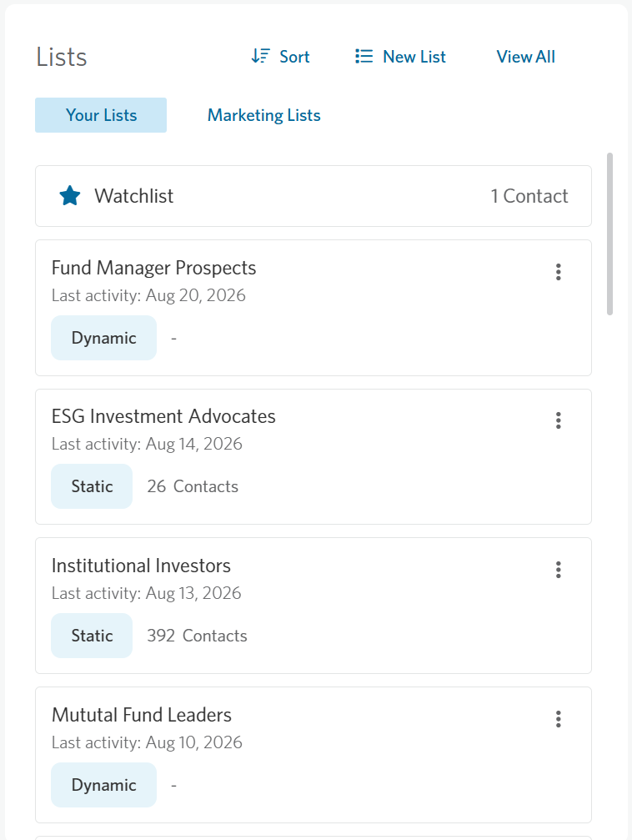Click the Sort icon with descending arrow
This screenshot has height=840, width=632.
coord(261,56)
